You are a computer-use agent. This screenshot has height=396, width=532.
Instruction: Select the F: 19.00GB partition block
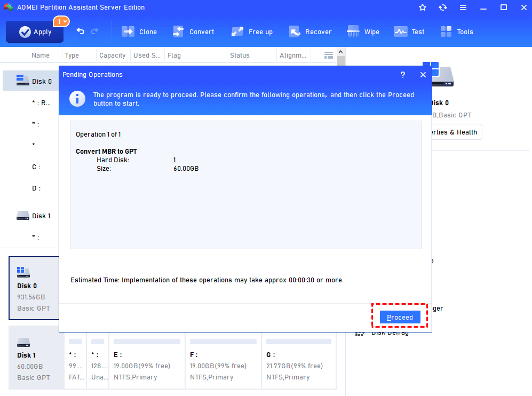click(223, 361)
